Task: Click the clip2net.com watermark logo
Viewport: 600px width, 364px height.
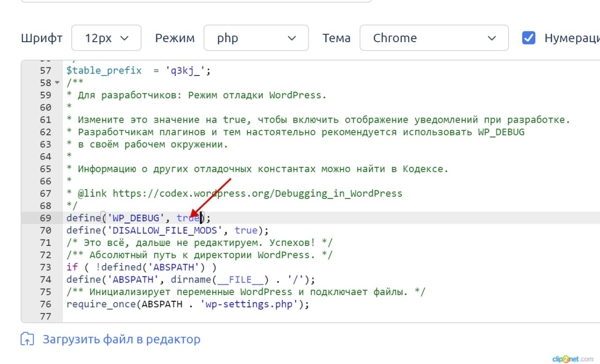Action: pos(572,359)
